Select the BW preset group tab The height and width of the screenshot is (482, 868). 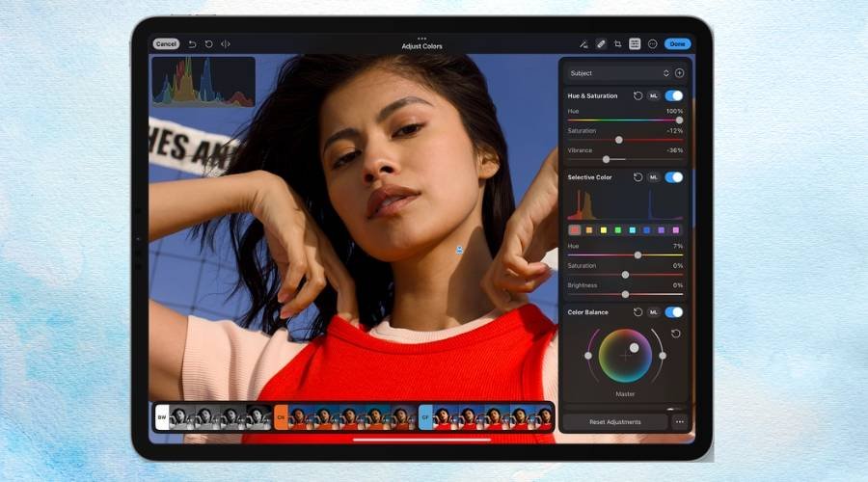161,416
